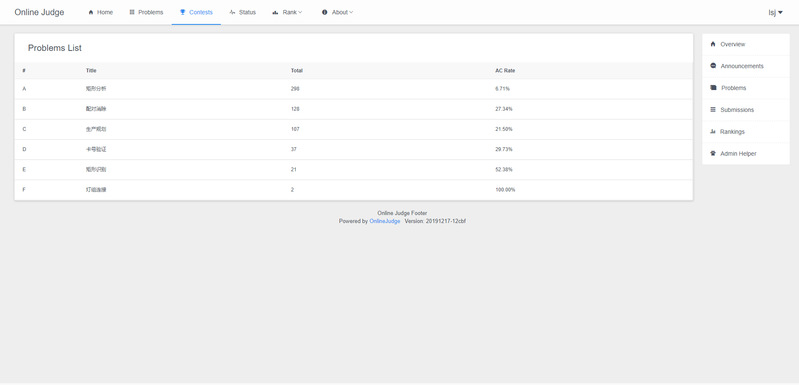Click the Overview home icon in sidebar
The image size is (799, 385).
click(x=713, y=44)
